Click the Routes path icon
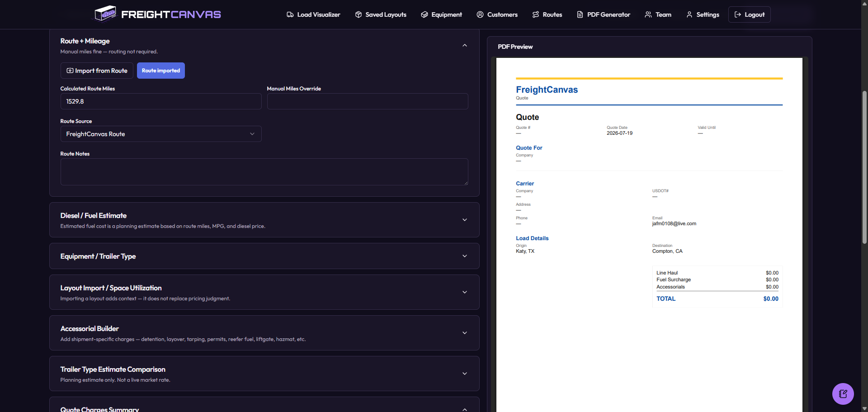Viewport: 868px width, 412px height. [x=536, y=14]
